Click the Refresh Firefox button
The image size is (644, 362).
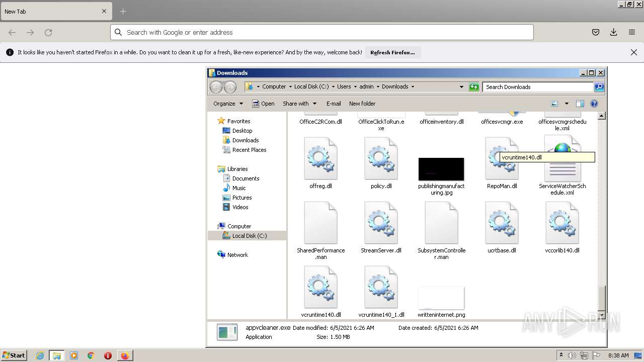(392, 52)
